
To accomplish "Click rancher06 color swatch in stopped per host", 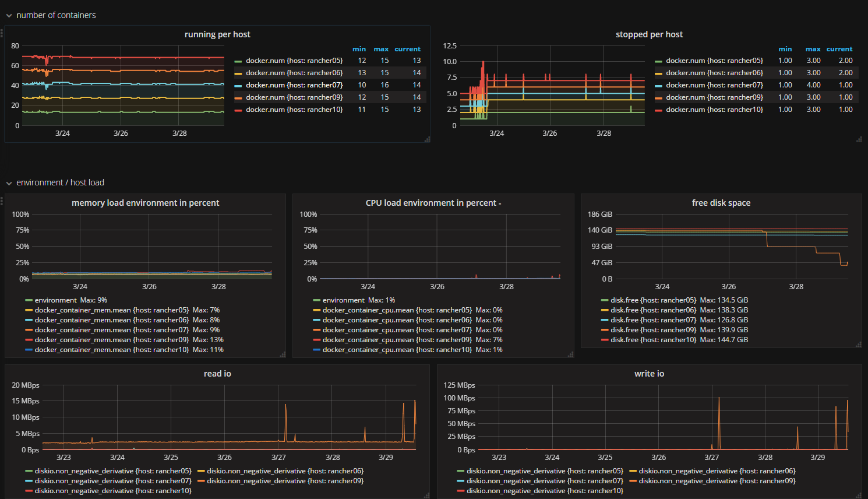I will tap(658, 73).
